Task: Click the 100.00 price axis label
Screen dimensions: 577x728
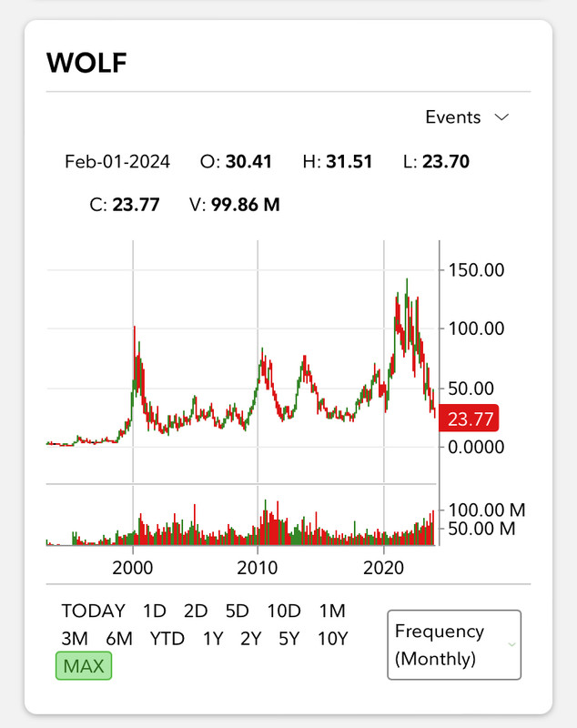Action: tap(476, 329)
